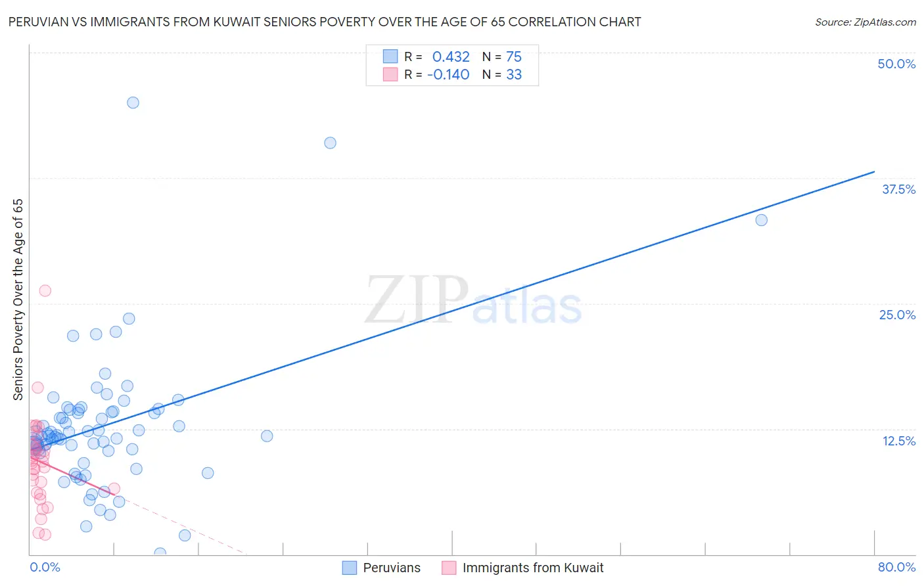This screenshot has width=924, height=586.
Task: Click the N = 75 sample count
Action: 502,56
